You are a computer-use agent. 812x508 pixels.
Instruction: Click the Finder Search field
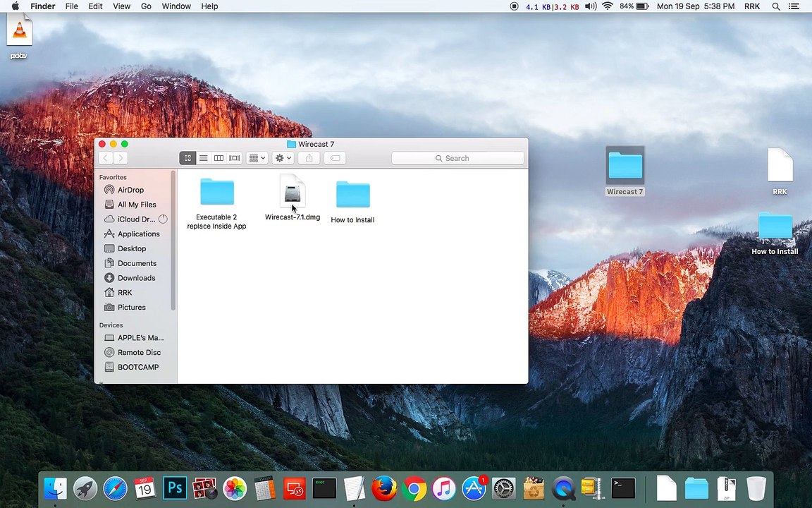tap(457, 158)
